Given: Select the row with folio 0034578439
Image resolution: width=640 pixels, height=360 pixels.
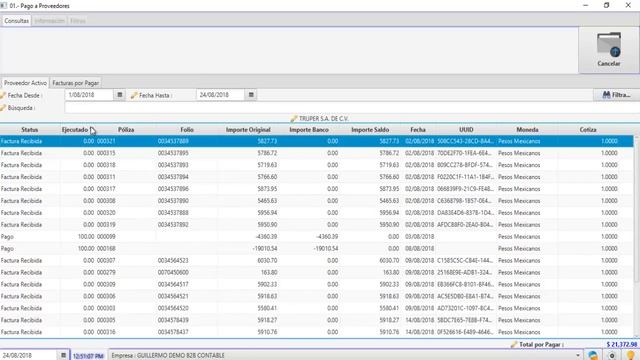Looking at the screenshot, I should pyautogui.click(x=317, y=320).
